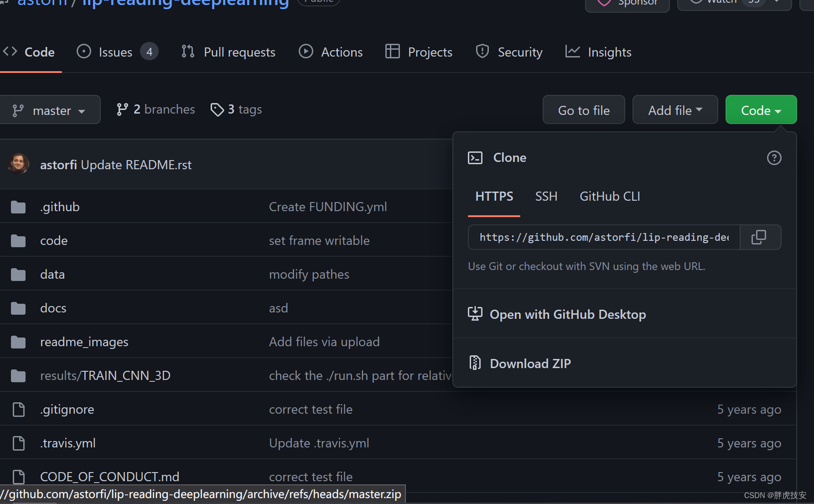Click the Pull requests icon
Image resolution: width=814 pixels, height=504 pixels.
(188, 52)
